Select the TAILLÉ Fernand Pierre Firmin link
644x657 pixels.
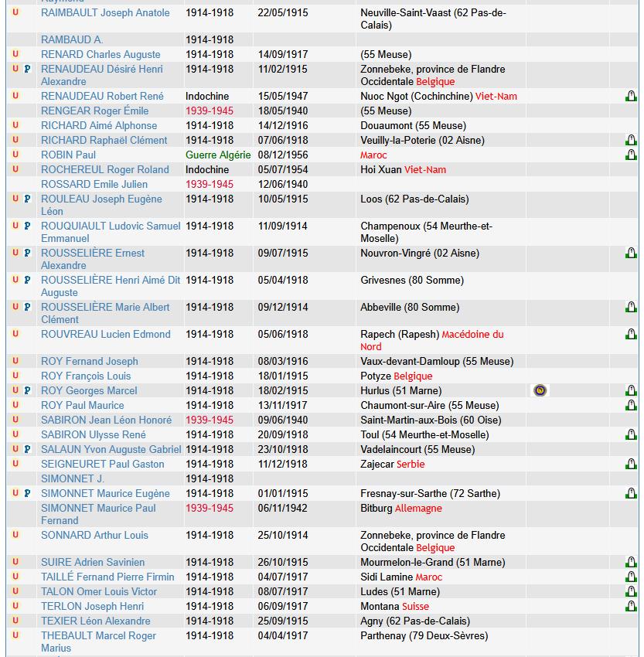(x=107, y=577)
